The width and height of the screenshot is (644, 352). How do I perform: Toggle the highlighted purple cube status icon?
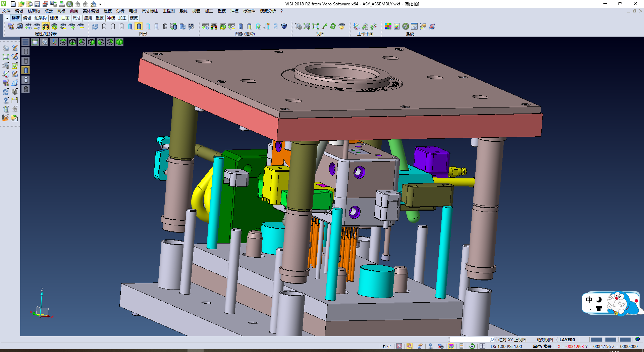pos(451,346)
